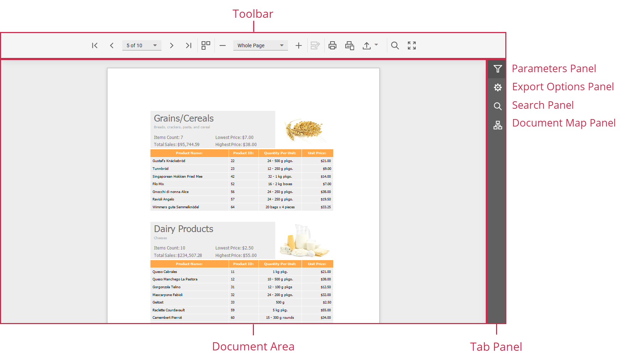Screen dimensions: 644x360
Task: Click the 'Grains/Cereals' heading
Action: tap(183, 118)
